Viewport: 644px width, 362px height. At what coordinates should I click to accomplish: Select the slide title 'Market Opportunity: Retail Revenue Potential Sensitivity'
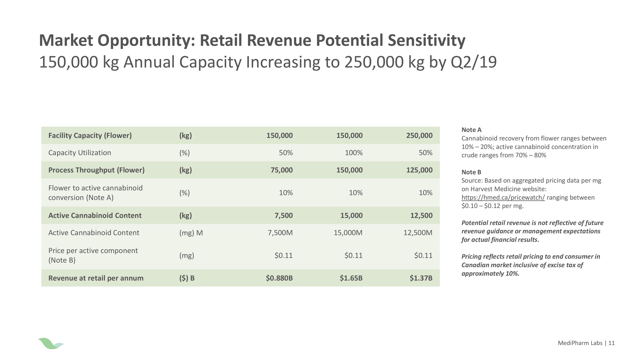252,40
